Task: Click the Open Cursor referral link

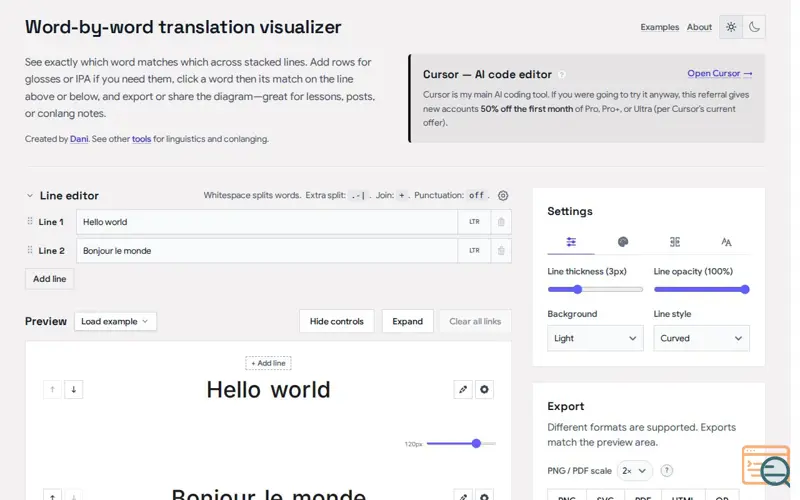Action: 719,73
